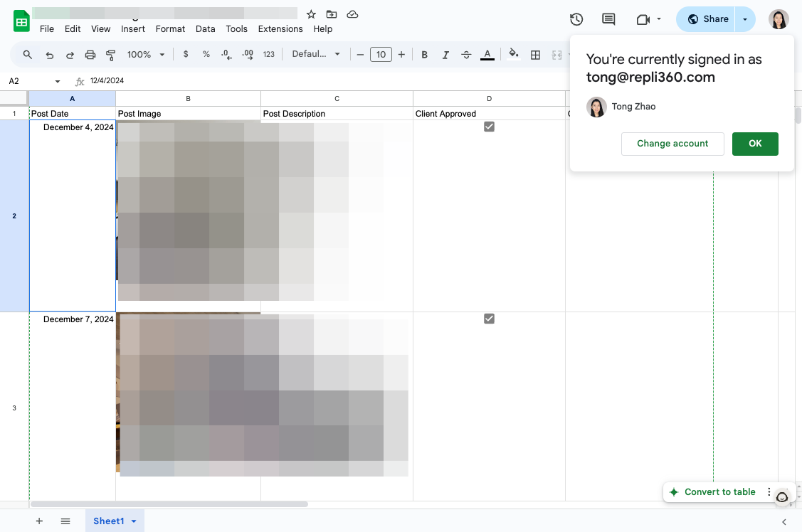Toggle Client Approved checkbox for December 4

(x=489, y=127)
